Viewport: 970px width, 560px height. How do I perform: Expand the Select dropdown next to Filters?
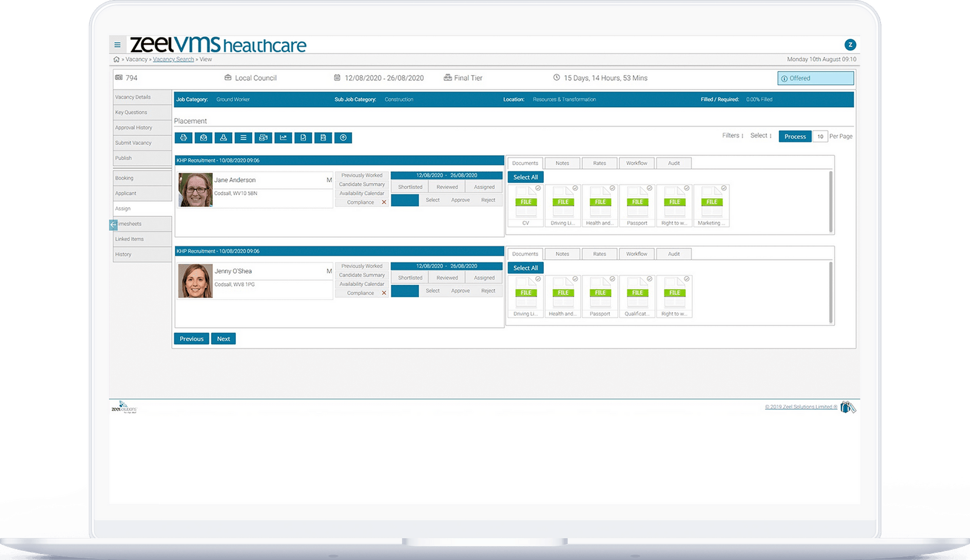click(x=761, y=136)
